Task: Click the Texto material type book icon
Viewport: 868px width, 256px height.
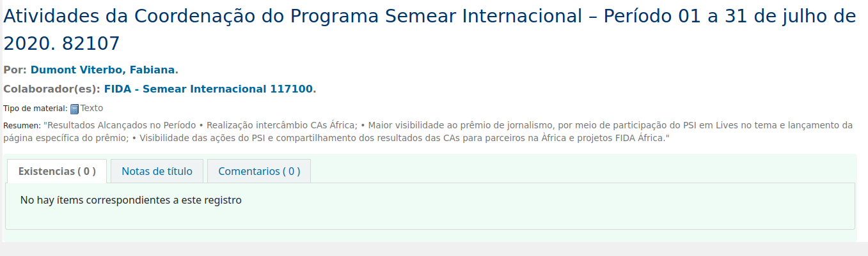Action: pos(74,109)
